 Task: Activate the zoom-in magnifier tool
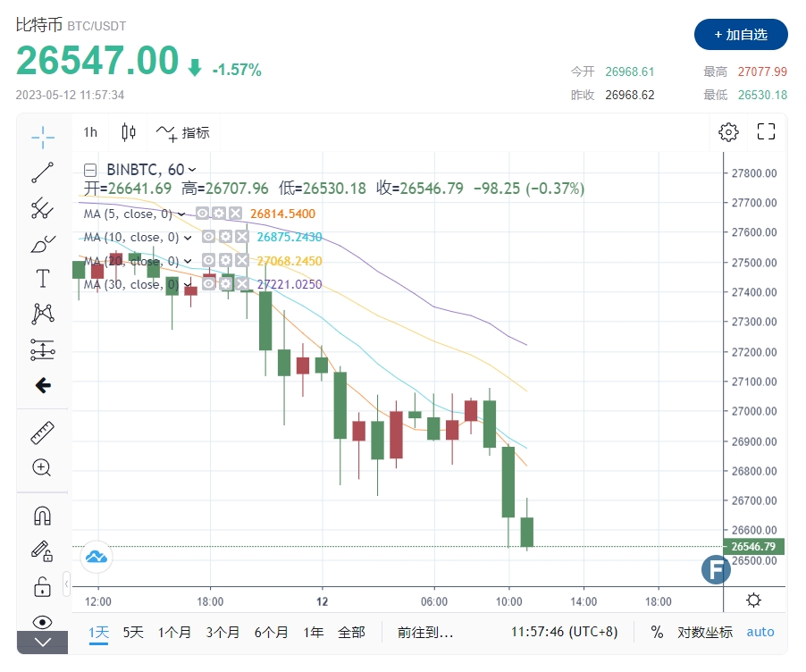[42, 467]
